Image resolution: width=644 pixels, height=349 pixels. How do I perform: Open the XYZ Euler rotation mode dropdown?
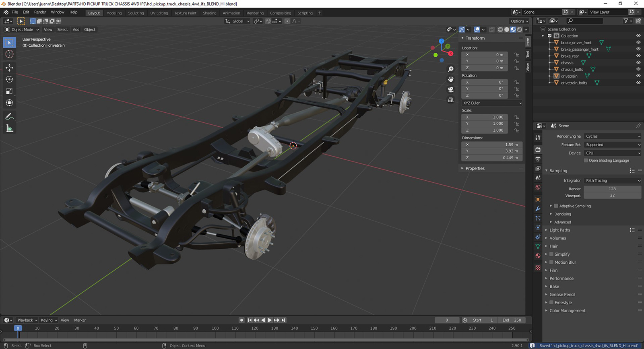[x=492, y=103]
